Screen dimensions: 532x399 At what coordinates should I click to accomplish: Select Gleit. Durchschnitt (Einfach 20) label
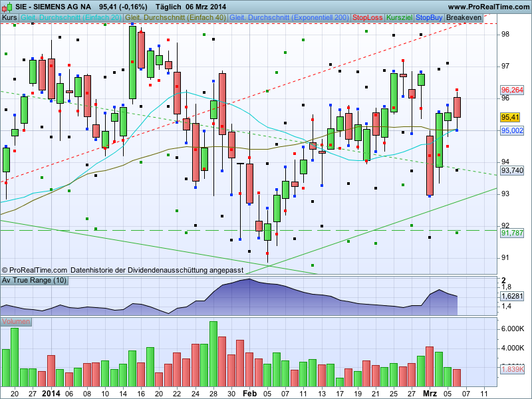71,18
